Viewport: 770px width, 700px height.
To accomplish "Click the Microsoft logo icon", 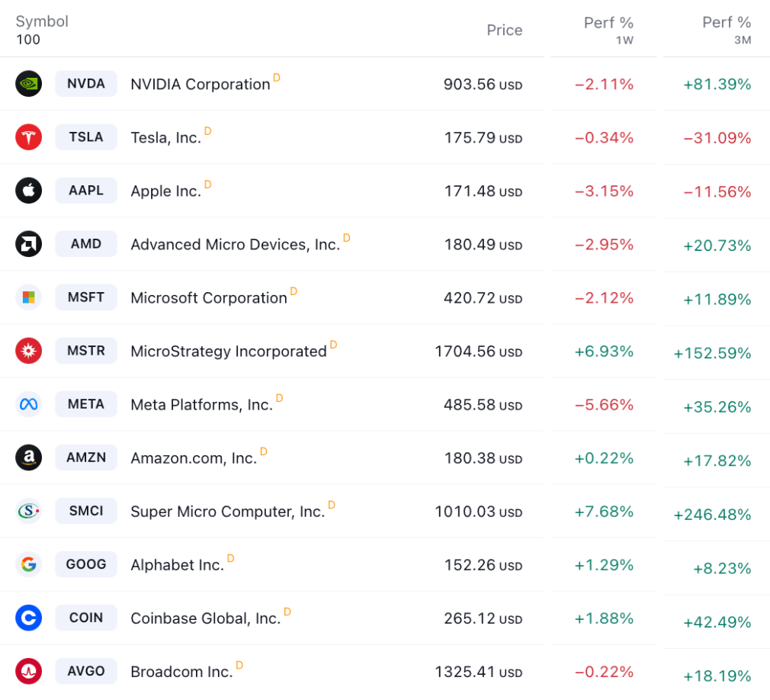I will tap(28, 297).
